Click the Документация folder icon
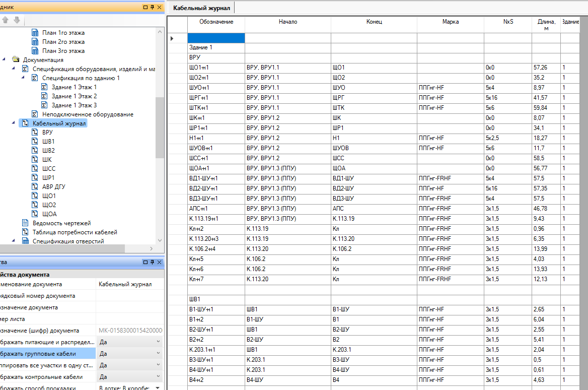 click(x=16, y=60)
